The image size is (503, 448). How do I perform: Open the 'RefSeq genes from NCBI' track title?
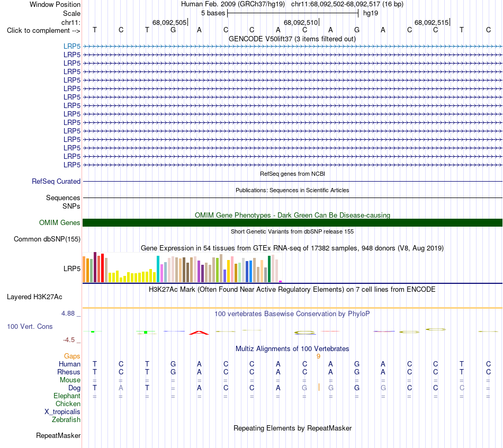point(292,174)
